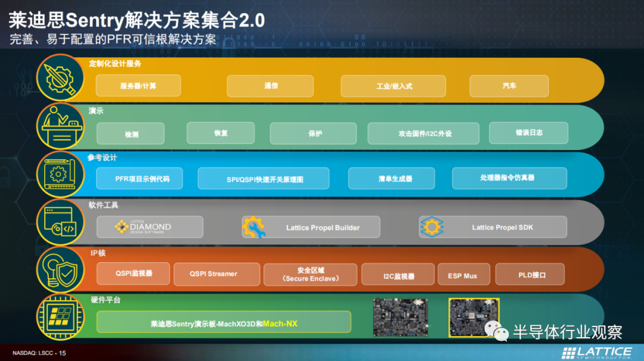644x361 pixels.
Task: Click the blue hexagon gear Propel SDK icon
Action: (x=431, y=227)
